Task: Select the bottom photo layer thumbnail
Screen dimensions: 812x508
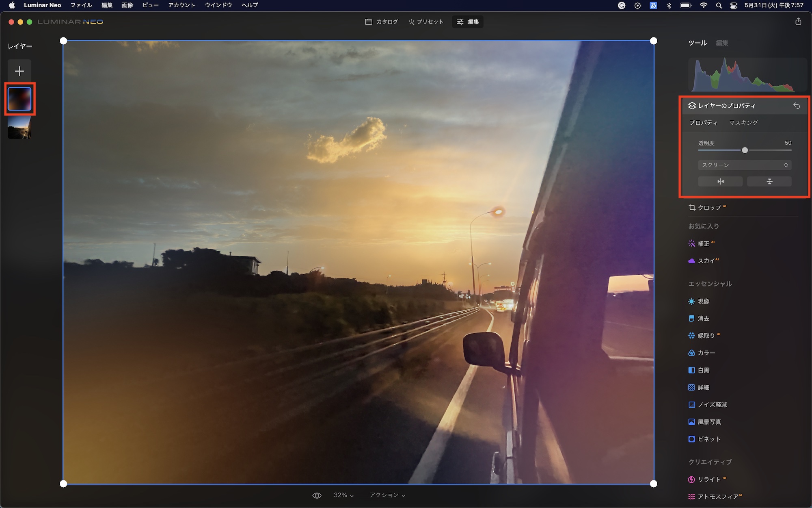Action: point(19,128)
